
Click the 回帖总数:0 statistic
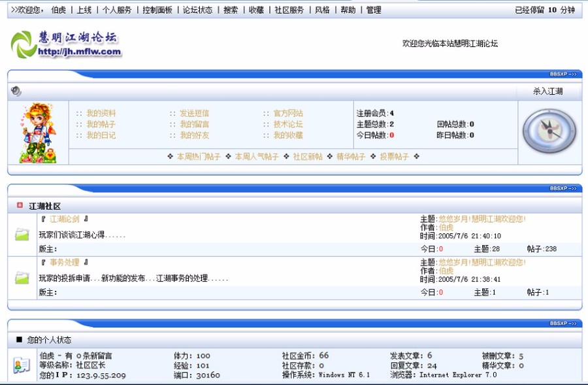(455, 124)
